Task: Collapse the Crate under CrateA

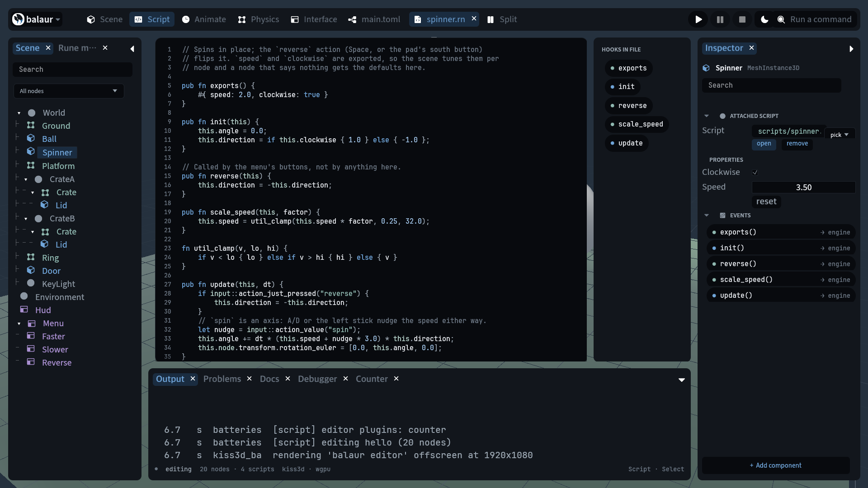Action: click(x=33, y=192)
